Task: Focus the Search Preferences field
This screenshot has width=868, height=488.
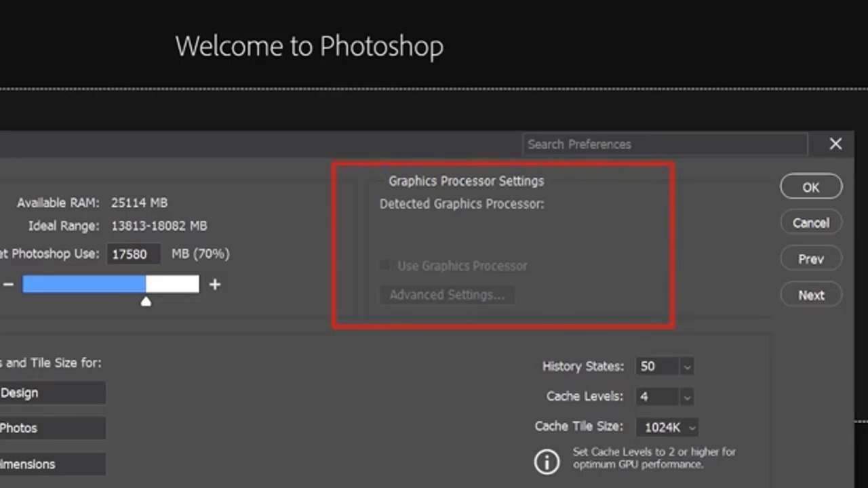Action: [x=665, y=144]
